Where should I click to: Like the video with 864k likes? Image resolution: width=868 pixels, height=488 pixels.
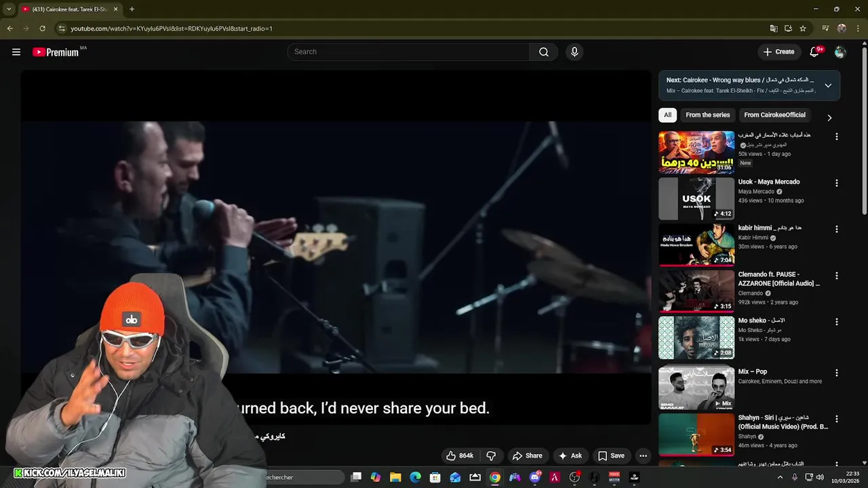point(459,455)
